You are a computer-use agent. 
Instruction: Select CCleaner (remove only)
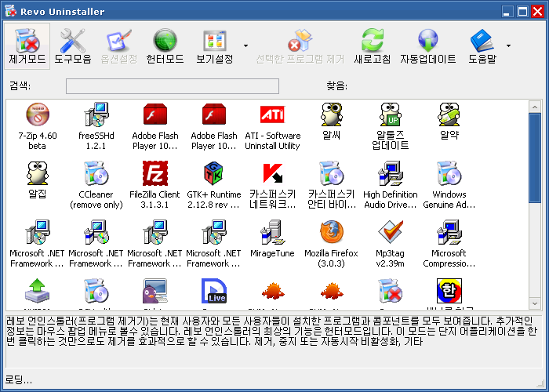pyautogui.click(x=96, y=186)
